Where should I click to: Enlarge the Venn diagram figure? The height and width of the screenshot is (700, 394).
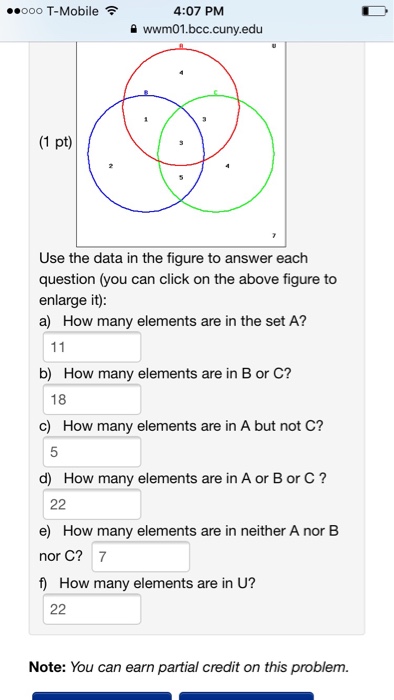point(181,144)
